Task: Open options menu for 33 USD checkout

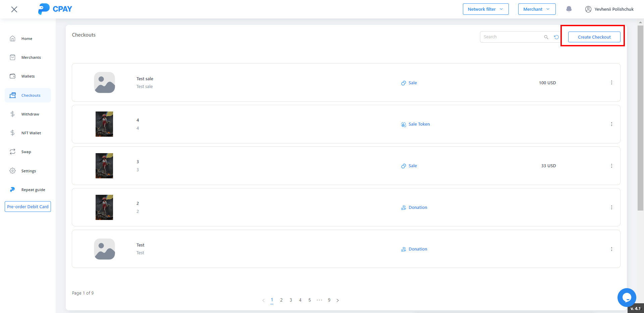Action: pos(611,166)
